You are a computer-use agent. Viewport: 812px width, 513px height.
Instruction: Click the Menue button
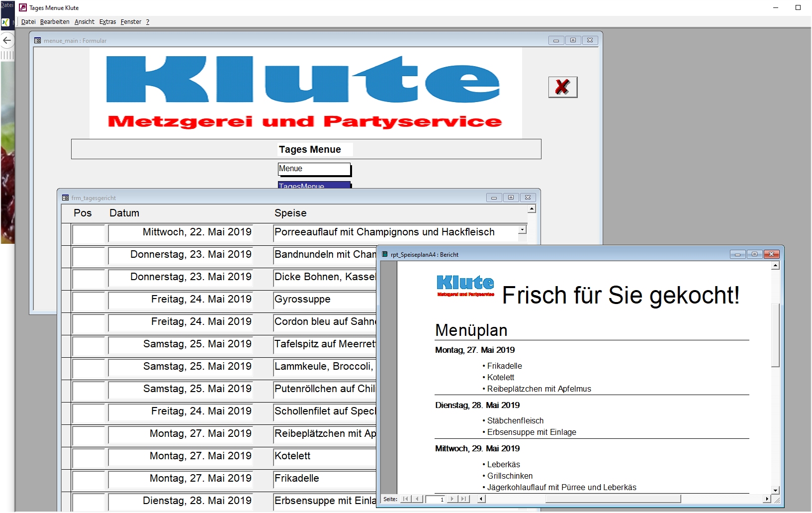coord(314,169)
